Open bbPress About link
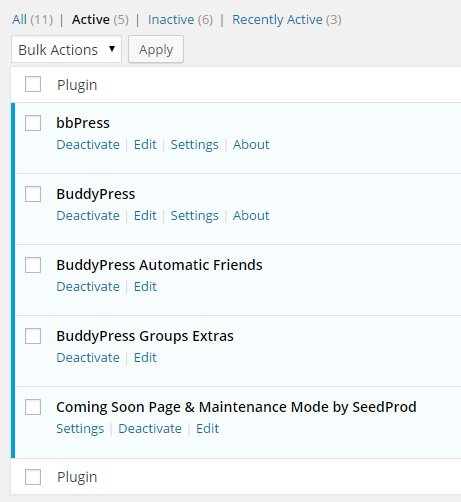 click(x=251, y=145)
